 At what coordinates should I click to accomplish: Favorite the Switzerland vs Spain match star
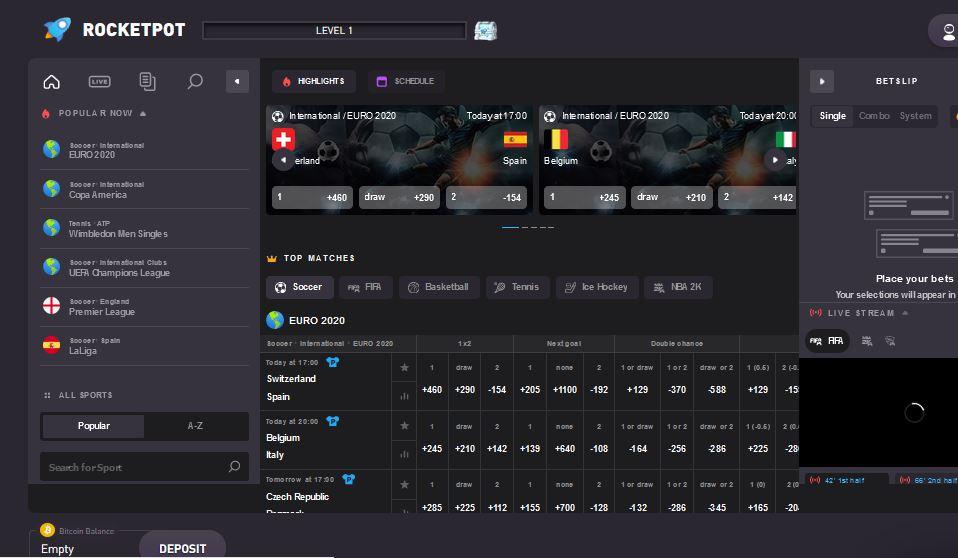click(x=404, y=367)
